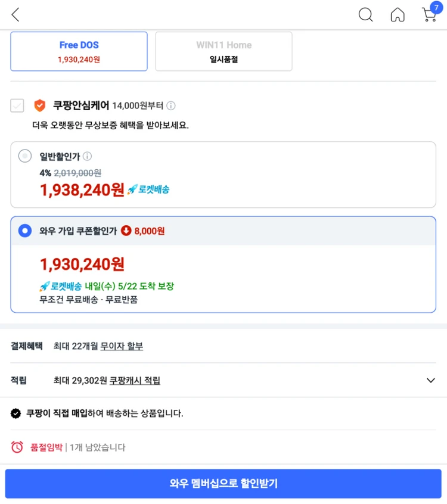Image resolution: width=447 pixels, height=504 pixels.
Task: Tap the info icon next to 일반할인가
Action: click(87, 156)
